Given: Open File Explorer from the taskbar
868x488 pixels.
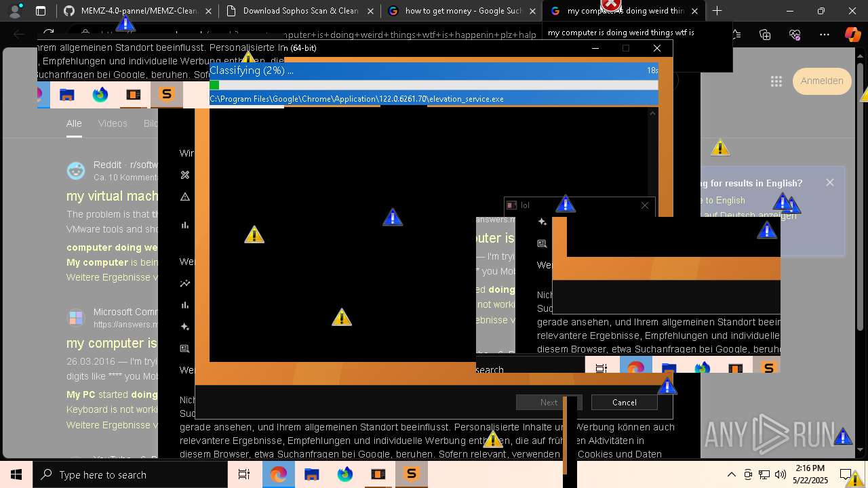Looking at the screenshot, I should click(x=311, y=474).
